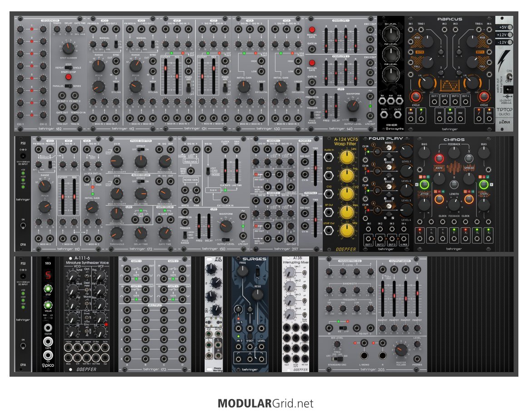Image resolution: width=532 pixels, height=413 pixels.
Task: Move the Envelope 1 Attack slider on the 140
Action: click(x=326, y=40)
